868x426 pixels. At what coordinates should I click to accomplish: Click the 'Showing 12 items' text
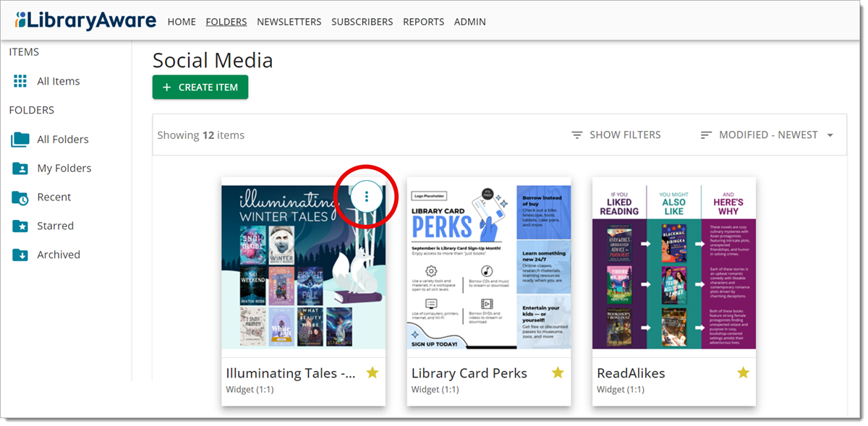pos(201,135)
